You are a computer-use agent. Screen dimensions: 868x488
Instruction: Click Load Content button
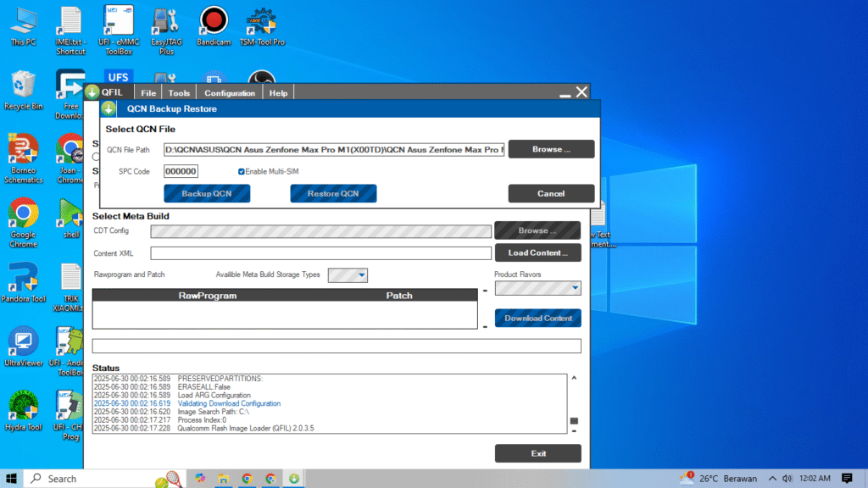tap(537, 252)
